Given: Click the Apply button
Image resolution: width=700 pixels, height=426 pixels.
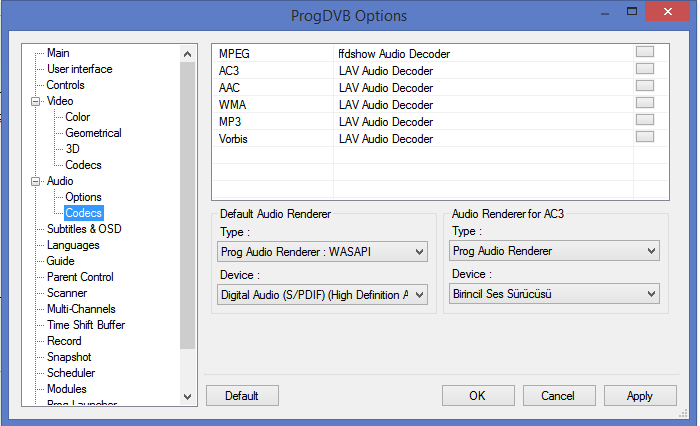Looking at the screenshot, I should click(x=640, y=396).
